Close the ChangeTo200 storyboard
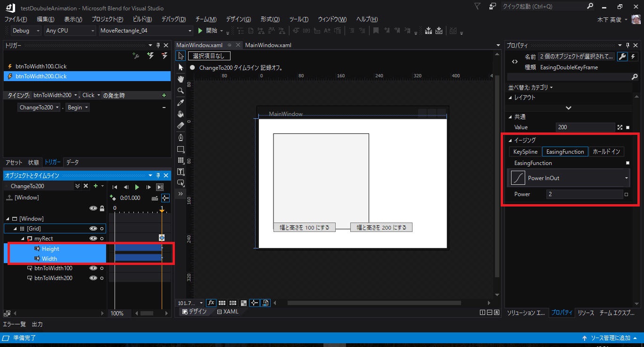The height and width of the screenshot is (347, 644). pyautogui.click(x=86, y=186)
